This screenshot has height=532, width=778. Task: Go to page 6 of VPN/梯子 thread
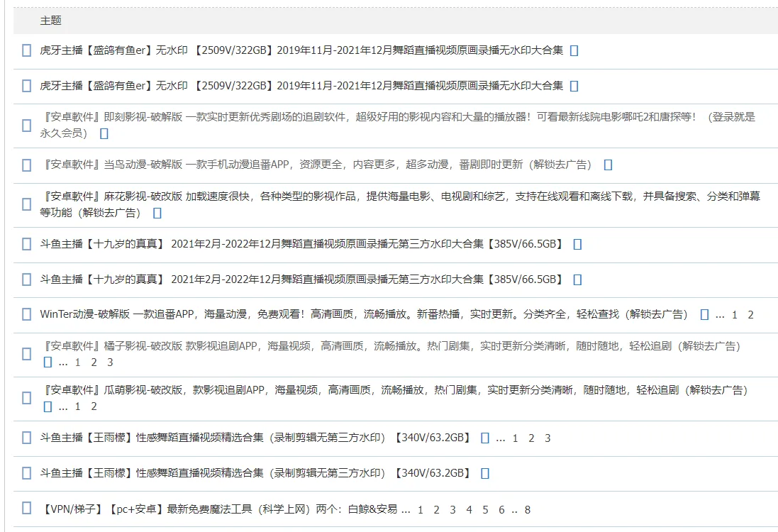(x=501, y=510)
